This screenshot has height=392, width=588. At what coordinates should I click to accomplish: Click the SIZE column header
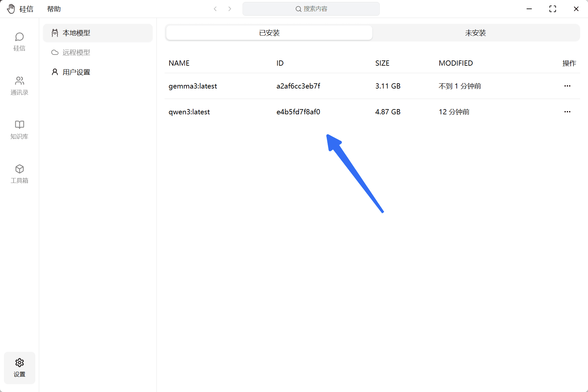(382, 63)
